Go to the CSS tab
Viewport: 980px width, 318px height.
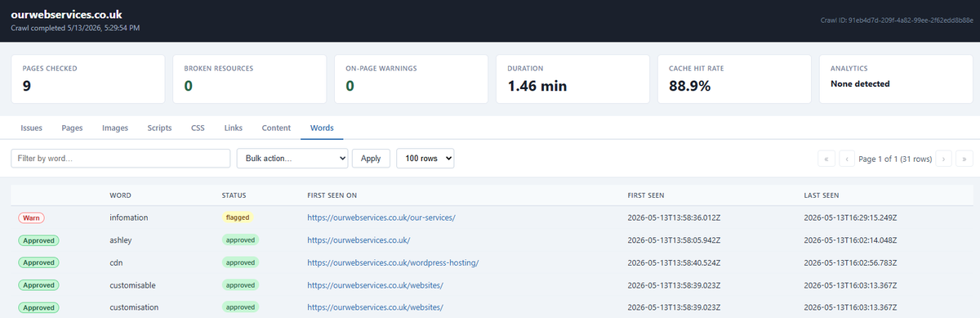click(x=198, y=128)
